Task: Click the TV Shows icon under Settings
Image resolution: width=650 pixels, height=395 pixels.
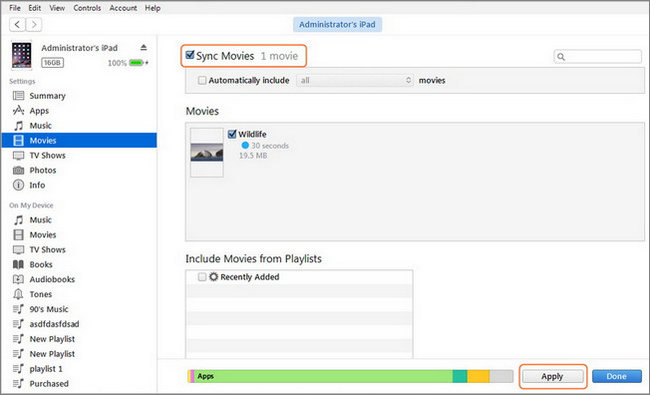Action: 18,155
